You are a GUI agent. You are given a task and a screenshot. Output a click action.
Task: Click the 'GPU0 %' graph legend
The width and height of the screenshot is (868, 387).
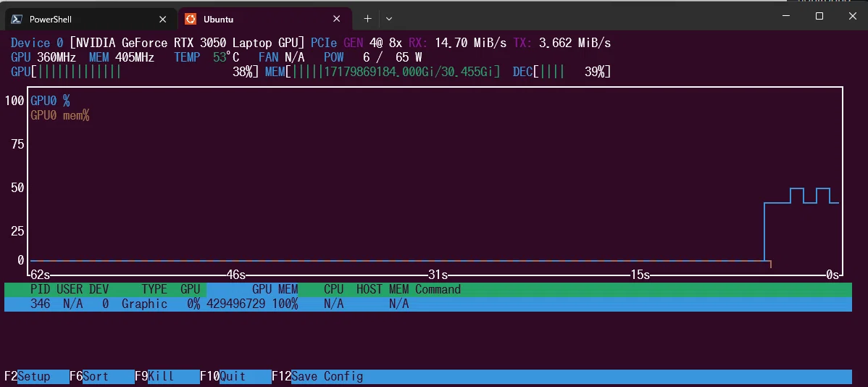click(51, 101)
